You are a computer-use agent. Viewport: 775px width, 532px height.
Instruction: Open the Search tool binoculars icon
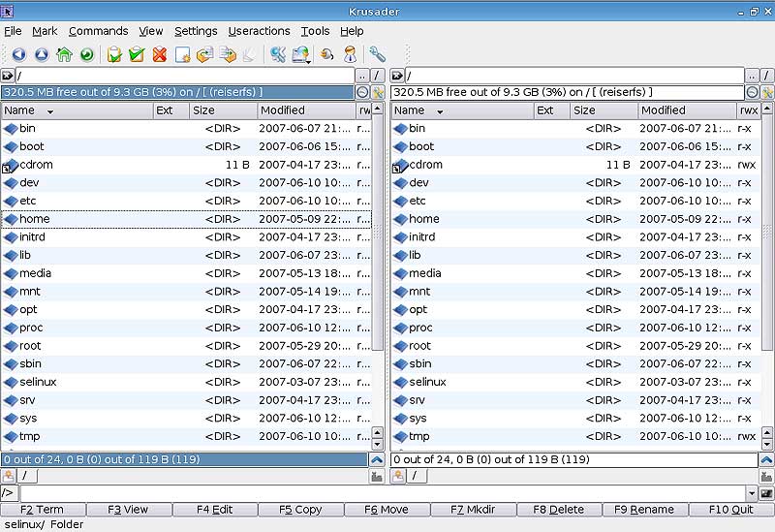pyautogui.click(x=278, y=54)
